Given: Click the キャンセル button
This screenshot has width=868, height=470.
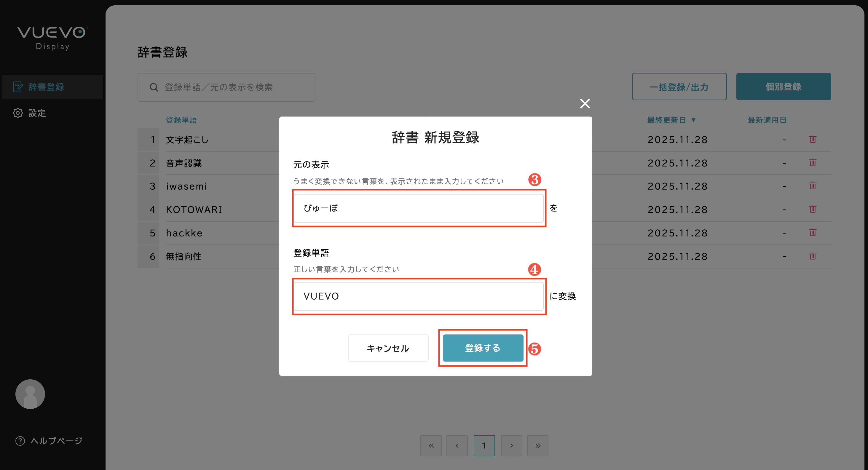Looking at the screenshot, I should coord(388,348).
